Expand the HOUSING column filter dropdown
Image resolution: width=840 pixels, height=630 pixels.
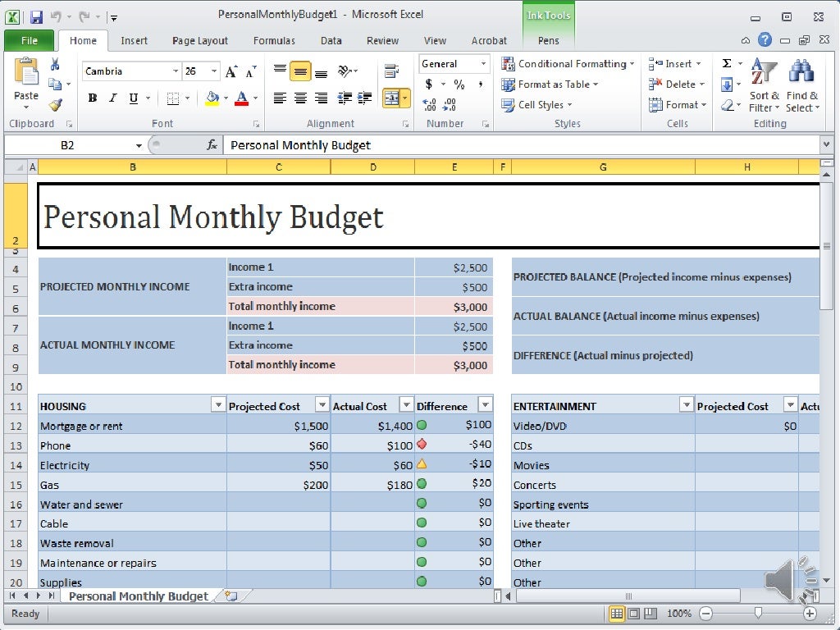coord(218,405)
